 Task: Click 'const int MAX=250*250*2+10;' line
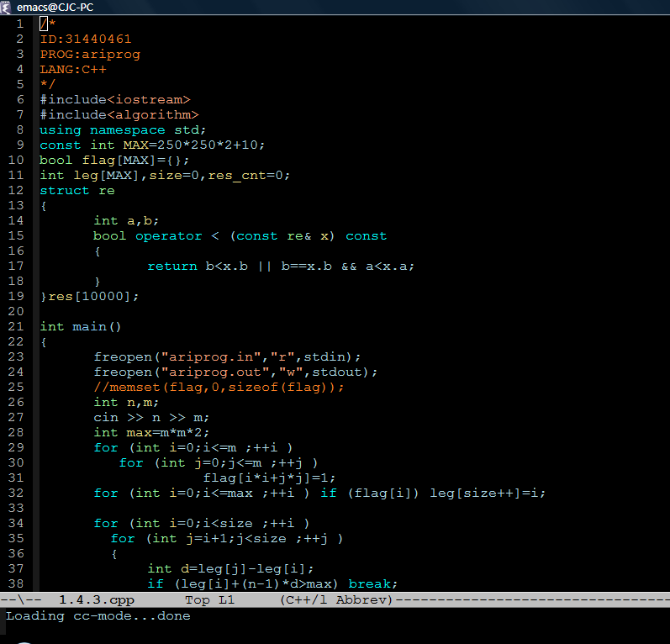point(152,145)
